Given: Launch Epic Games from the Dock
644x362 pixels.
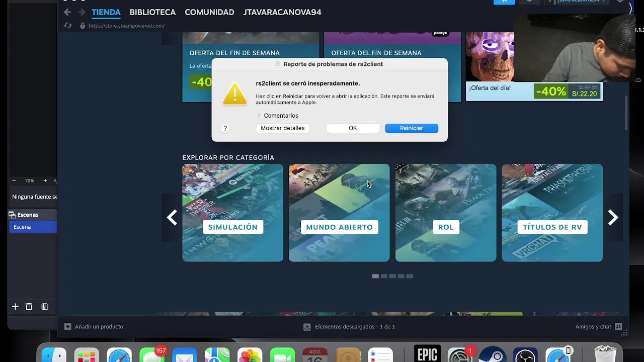Looking at the screenshot, I should pyautogui.click(x=428, y=354).
